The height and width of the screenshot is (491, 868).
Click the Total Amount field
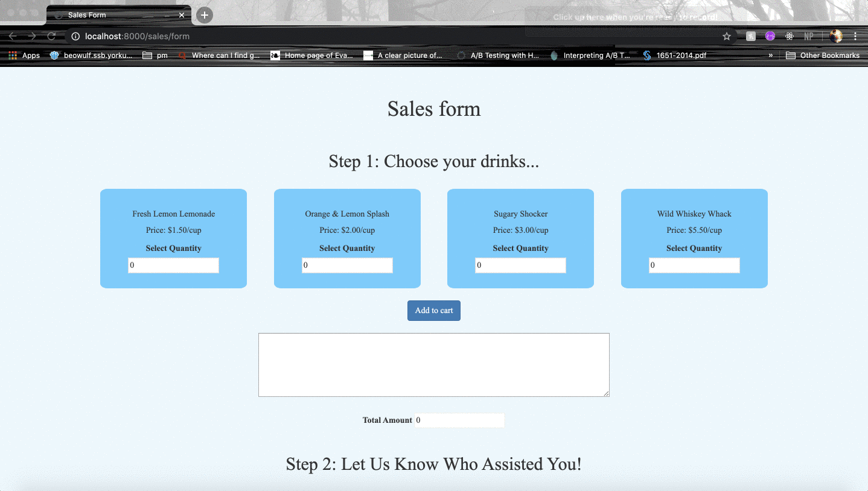tap(459, 420)
